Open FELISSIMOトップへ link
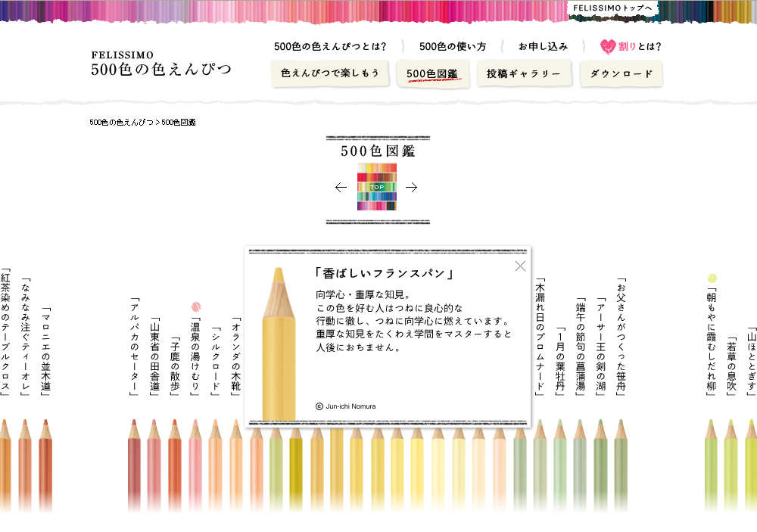 click(x=612, y=8)
